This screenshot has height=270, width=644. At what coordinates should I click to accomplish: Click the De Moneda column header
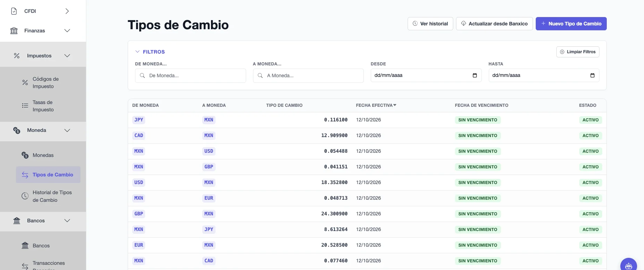tap(146, 105)
